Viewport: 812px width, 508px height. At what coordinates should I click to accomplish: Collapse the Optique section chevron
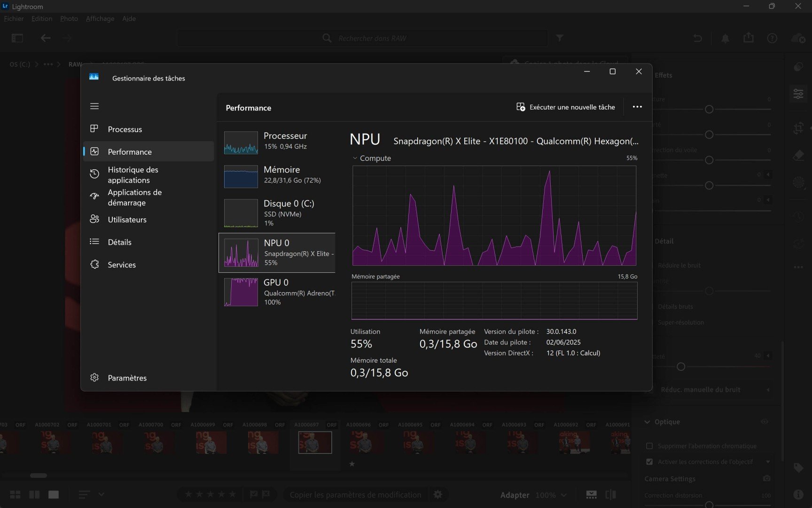coord(648,422)
